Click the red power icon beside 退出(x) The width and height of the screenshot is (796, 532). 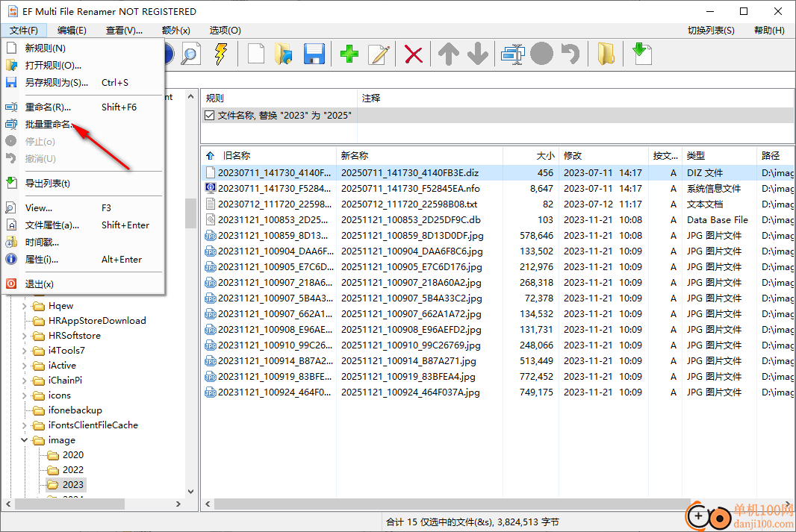(11, 284)
